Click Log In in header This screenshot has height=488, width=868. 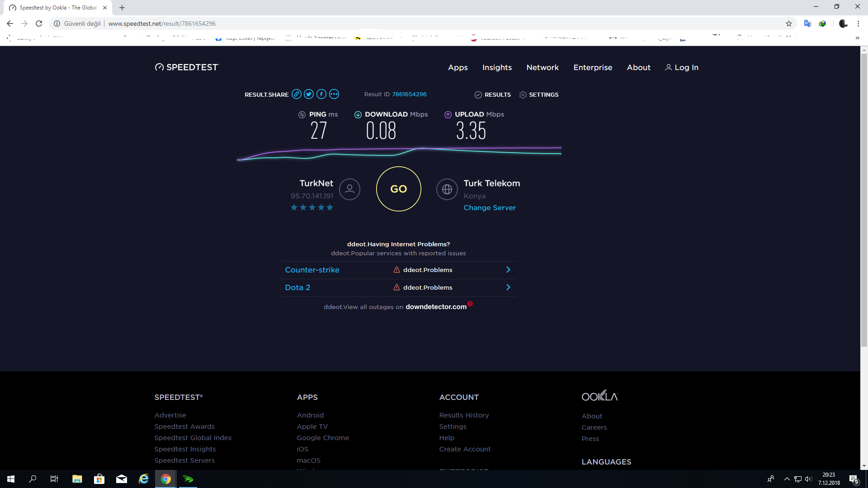click(x=682, y=67)
